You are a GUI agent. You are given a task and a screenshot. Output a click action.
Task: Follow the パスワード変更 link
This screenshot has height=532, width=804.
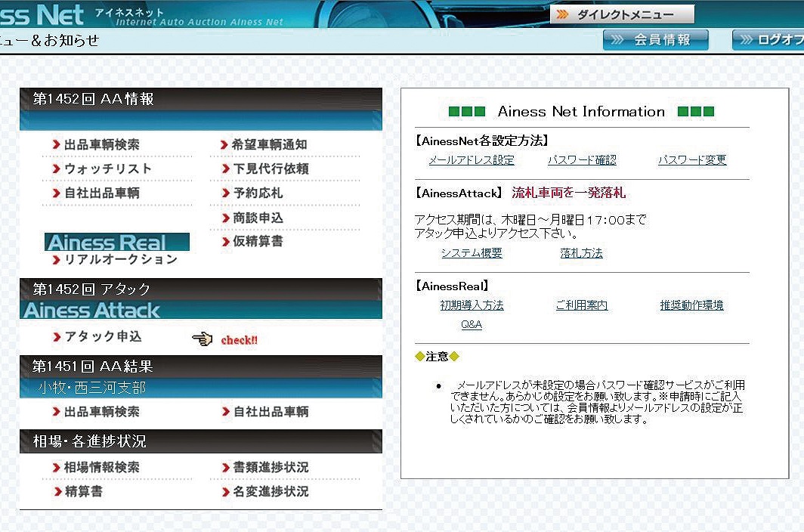(692, 160)
